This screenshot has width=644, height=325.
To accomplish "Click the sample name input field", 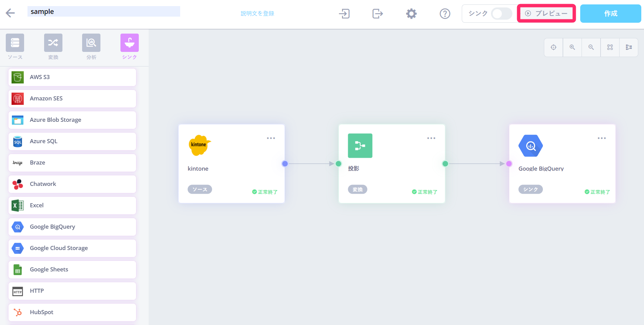I will [x=103, y=12].
